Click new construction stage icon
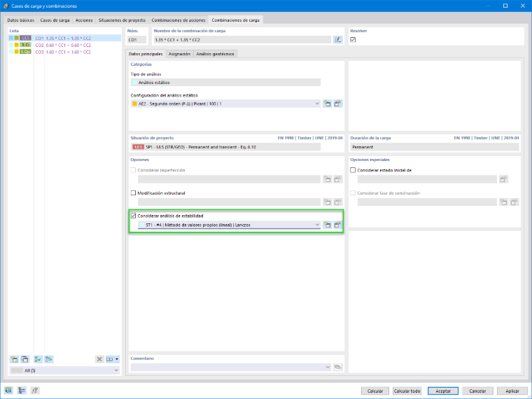The width and height of the screenshot is (532, 399). click(503, 202)
